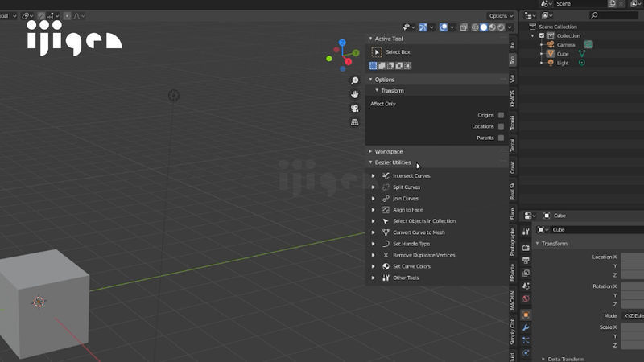
Task: Toggle X-Ray mode icon
Action: coord(464,27)
